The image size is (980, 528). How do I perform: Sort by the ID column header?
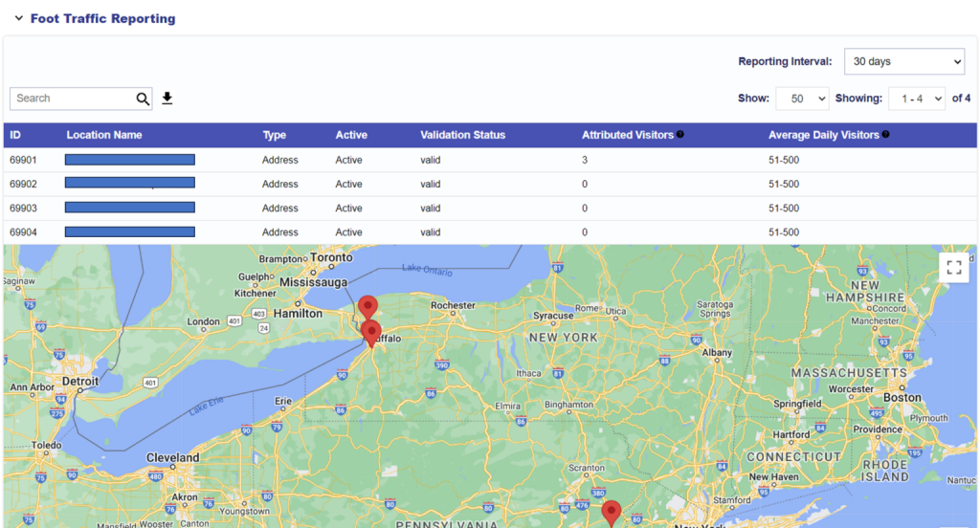[15, 135]
